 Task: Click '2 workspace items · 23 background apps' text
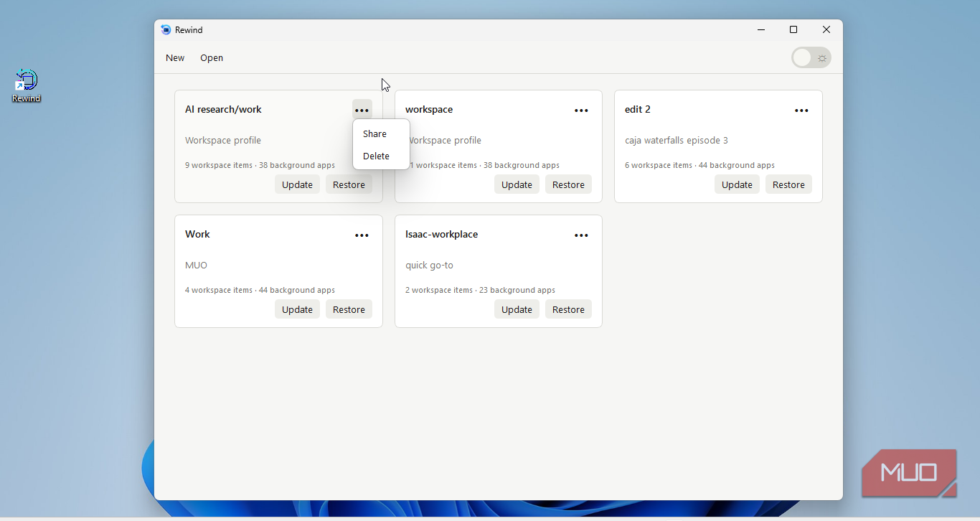pos(480,290)
